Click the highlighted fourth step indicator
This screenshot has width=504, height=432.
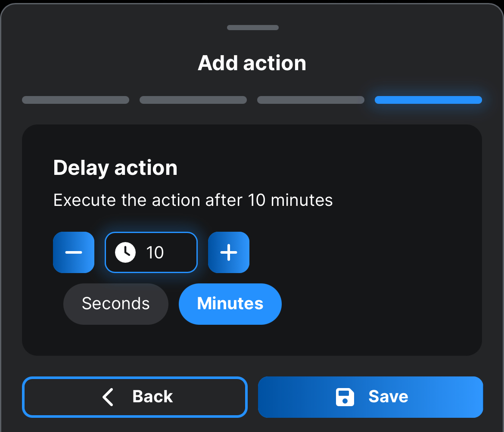point(428,100)
